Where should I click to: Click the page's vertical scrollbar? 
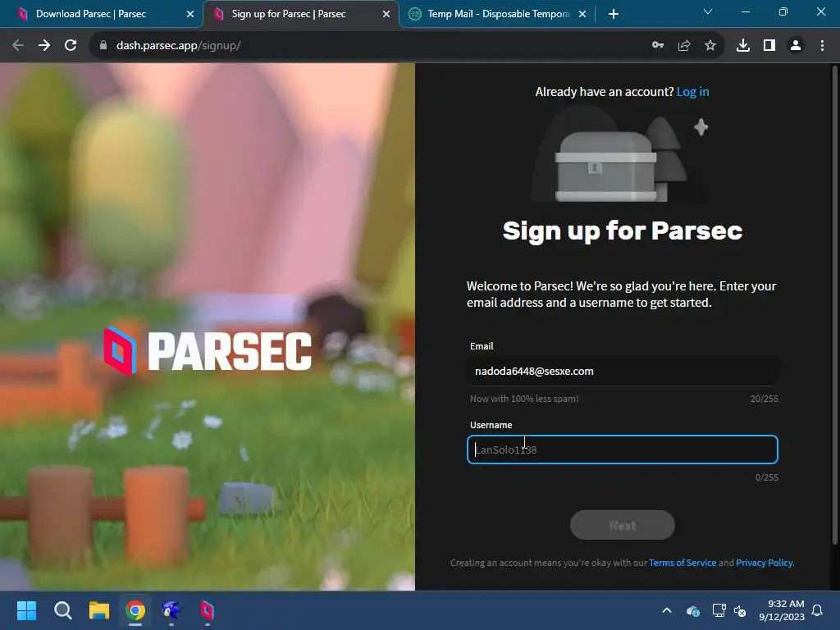coord(834,305)
